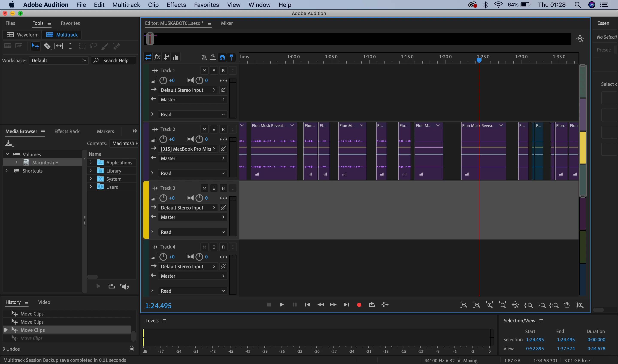Open the Workspace Default dropdown
The image size is (618, 364).
tap(59, 60)
